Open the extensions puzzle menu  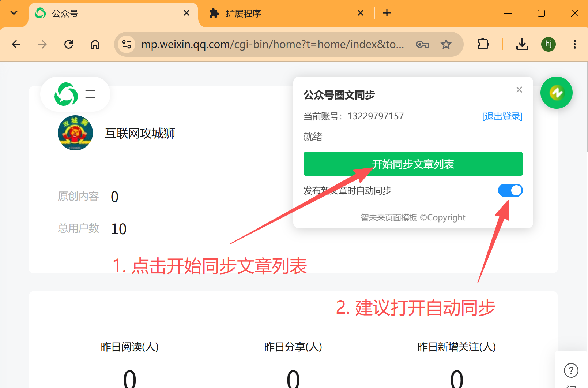click(x=483, y=44)
